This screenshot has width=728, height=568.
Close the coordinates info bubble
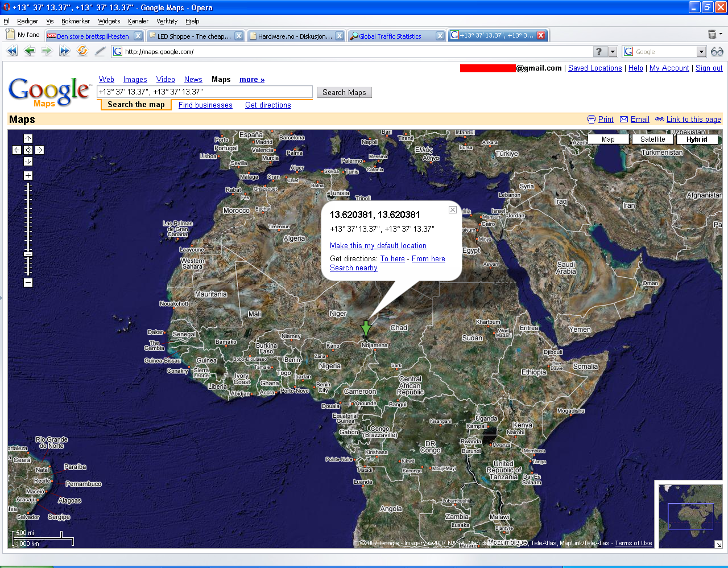[453, 210]
